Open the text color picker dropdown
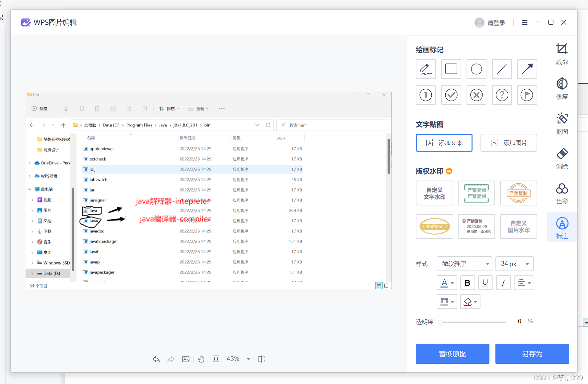588x384 pixels. (x=447, y=283)
